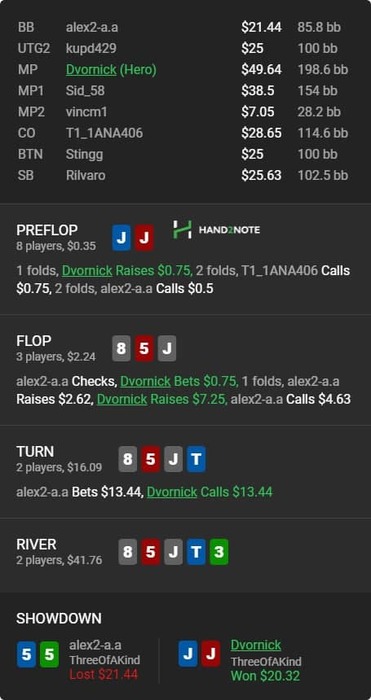The height and width of the screenshot is (700, 371).
Task: Click the gray 8 card on the Flop
Action: tap(121, 348)
